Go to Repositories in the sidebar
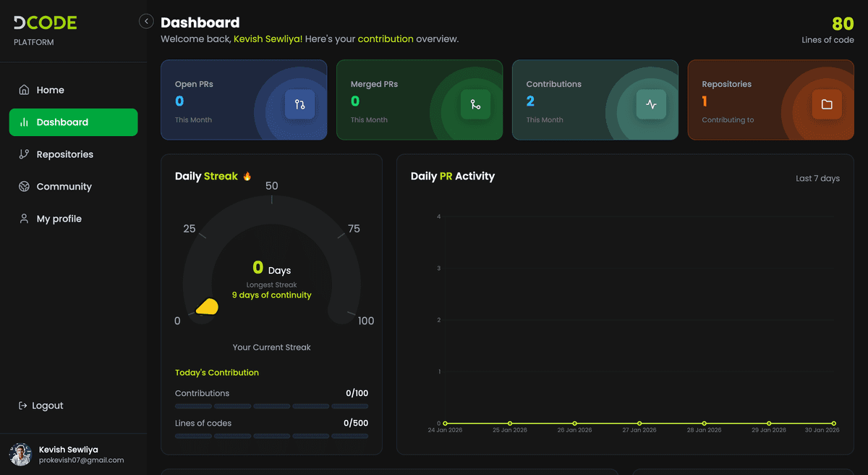Viewport: 868px width, 475px height. (64, 154)
